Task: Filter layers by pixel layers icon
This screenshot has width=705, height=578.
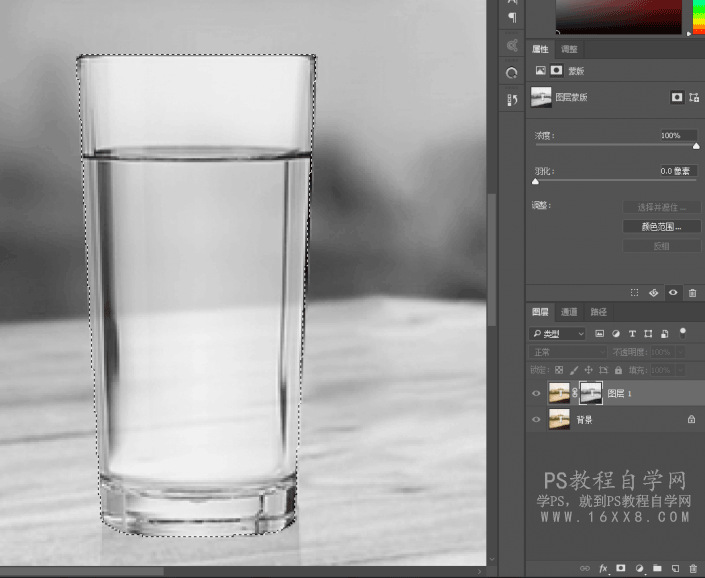Action: pos(599,333)
